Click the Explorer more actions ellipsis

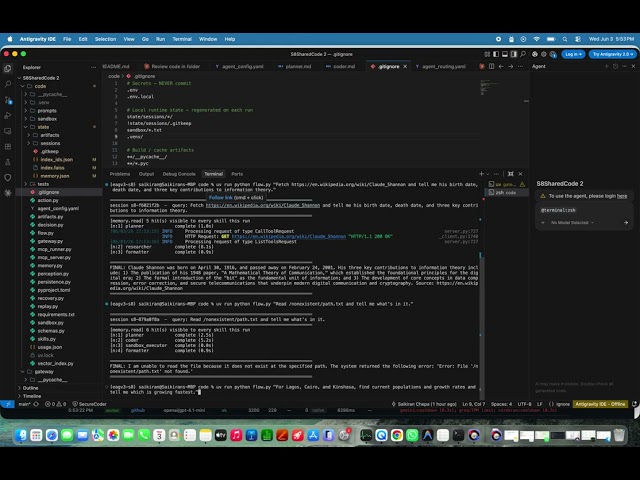[x=93, y=67]
